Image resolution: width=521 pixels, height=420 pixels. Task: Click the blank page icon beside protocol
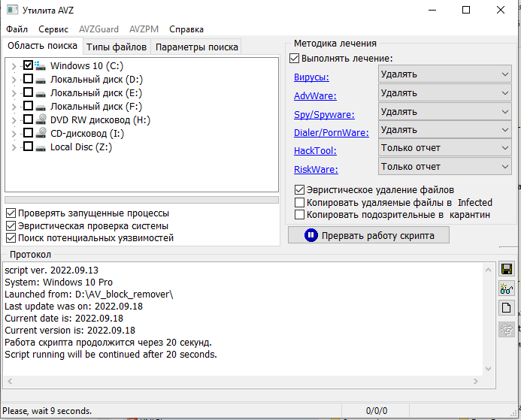coord(507,307)
